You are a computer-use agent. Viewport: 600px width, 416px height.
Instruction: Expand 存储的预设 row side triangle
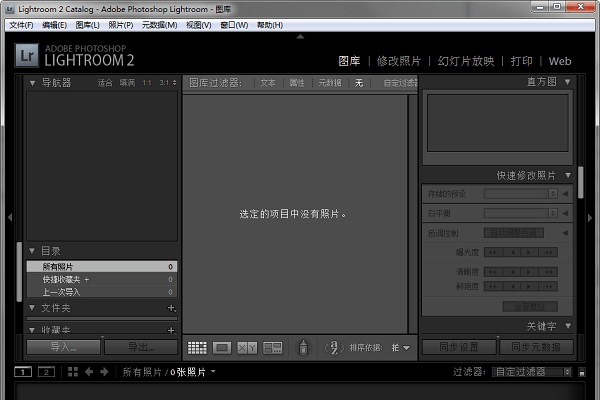565,194
